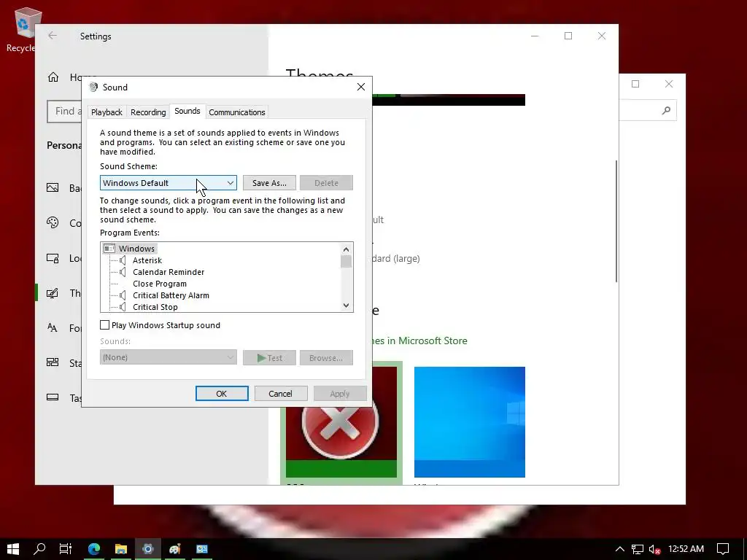
Task: Select the Critical Battery Alarm event
Action: (x=171, y=295)
